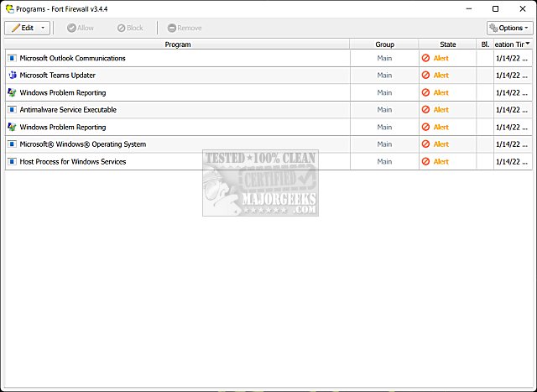Click the Bl. column header

(485, 44)
